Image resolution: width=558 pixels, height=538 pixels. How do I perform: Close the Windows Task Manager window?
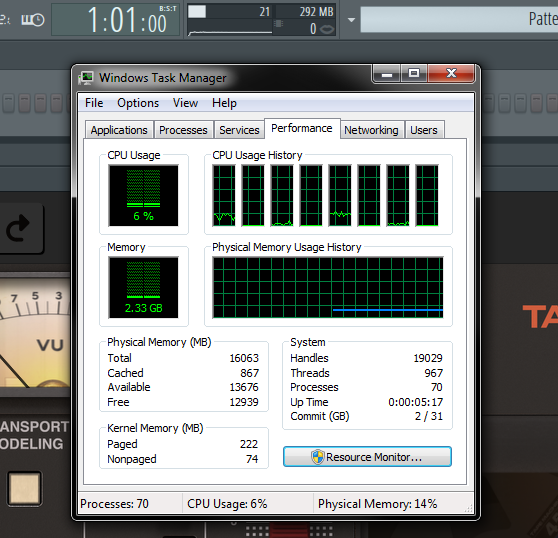click(x=451, y=74)
